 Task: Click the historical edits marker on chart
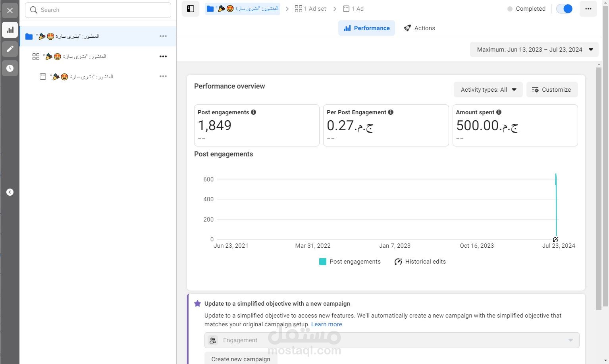(x=555, y=239)
